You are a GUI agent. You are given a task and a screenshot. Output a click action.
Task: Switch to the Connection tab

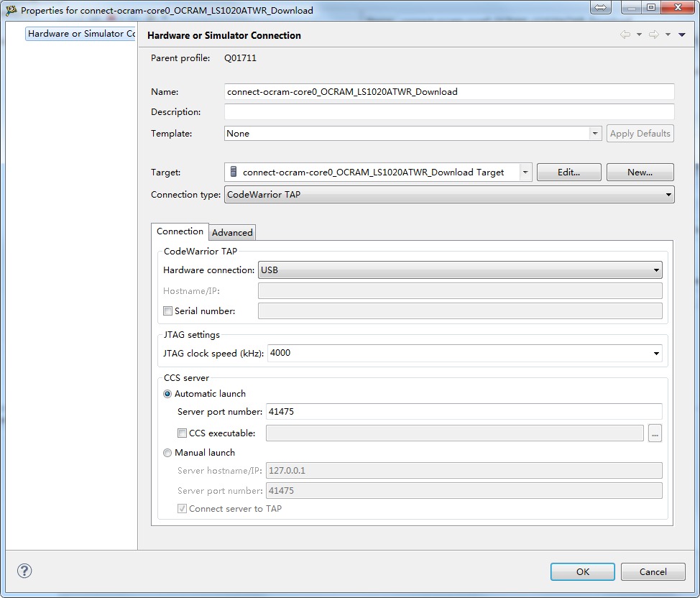[x=180, y=231]
